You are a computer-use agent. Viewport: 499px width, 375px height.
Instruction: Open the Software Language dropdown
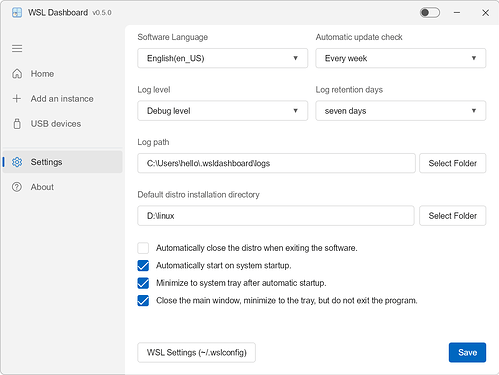pos(223,58)
